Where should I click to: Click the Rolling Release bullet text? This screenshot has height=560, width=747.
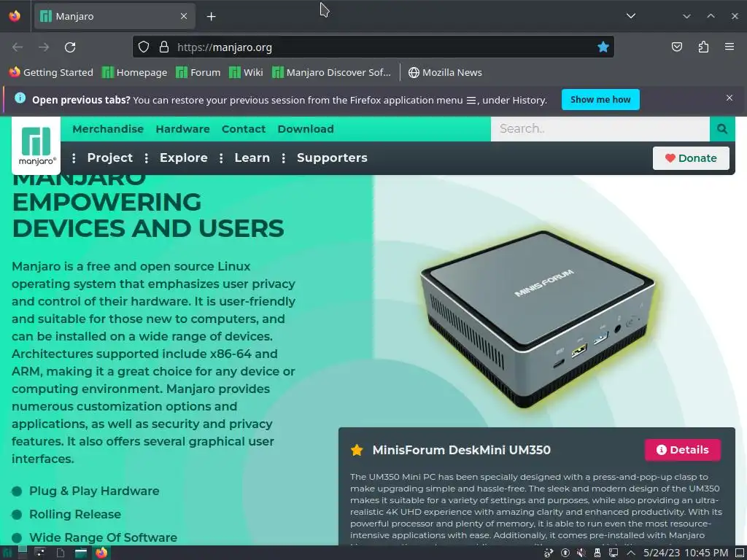point(75,514)
